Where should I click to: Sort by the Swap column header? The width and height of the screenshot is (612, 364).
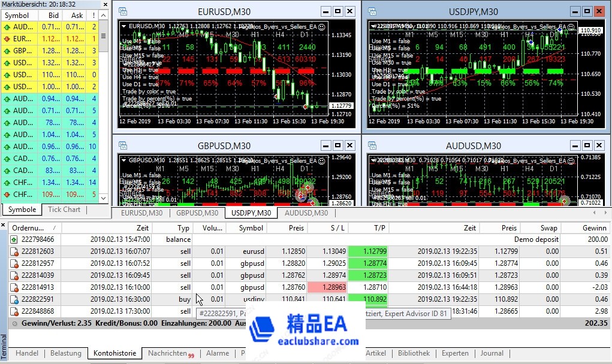click(540, 228)
